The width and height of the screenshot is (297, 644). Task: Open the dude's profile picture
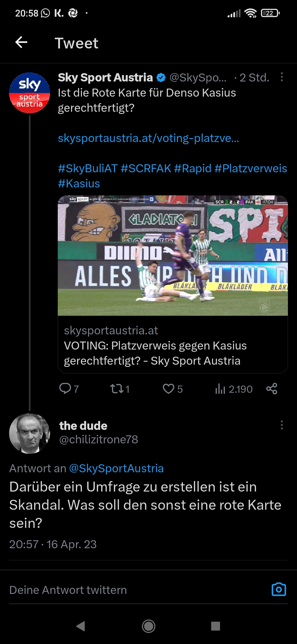click(x=29, y=433)
